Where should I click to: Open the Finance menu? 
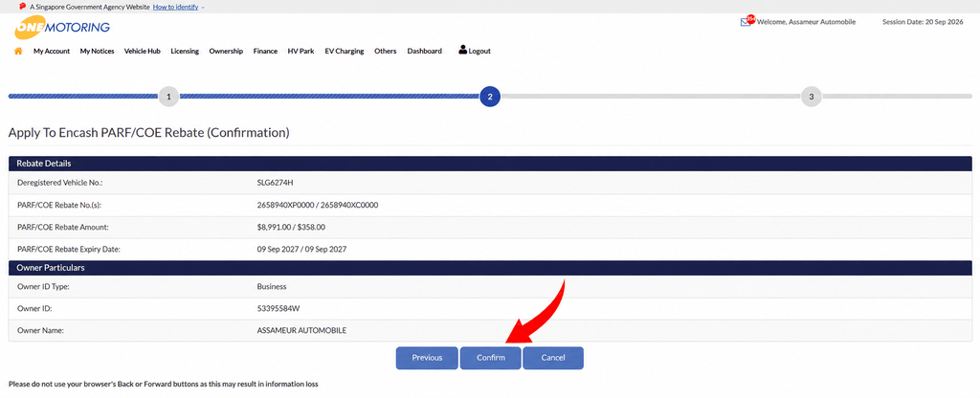(266, 52)
